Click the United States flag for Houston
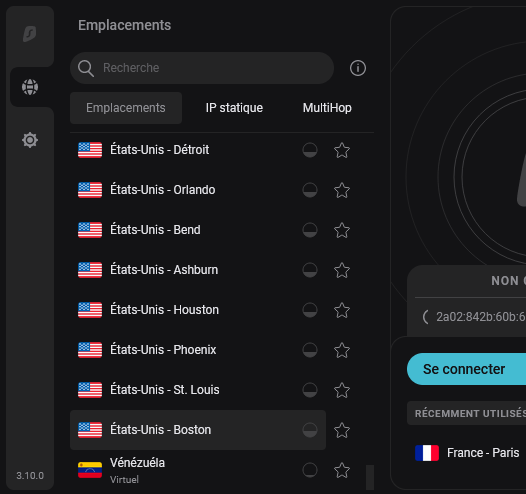 90,310
